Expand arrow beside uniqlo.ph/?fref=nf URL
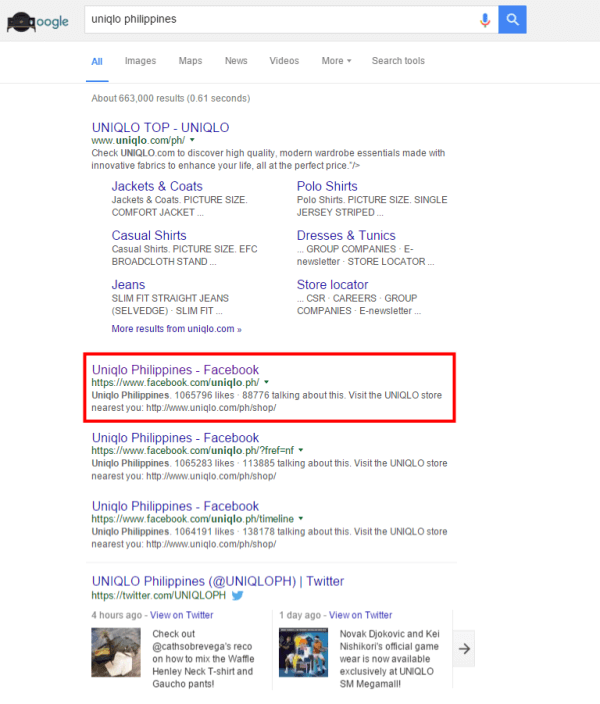This screenshot has height=704, width=600. (301, 450)
